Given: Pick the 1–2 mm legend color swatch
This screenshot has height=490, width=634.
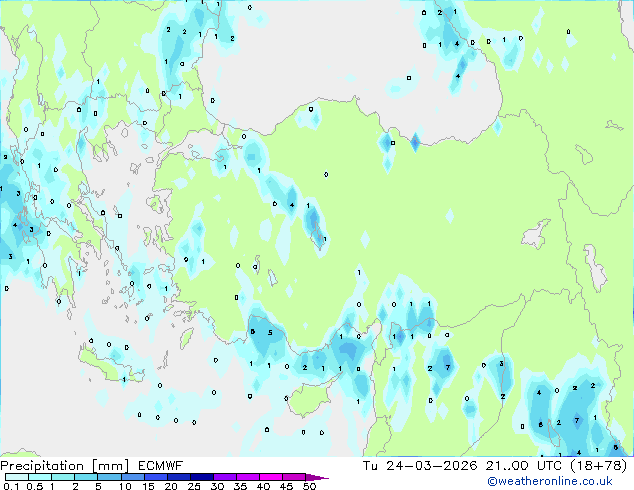Looking at the screenshot, I should (x=63, y=477).
